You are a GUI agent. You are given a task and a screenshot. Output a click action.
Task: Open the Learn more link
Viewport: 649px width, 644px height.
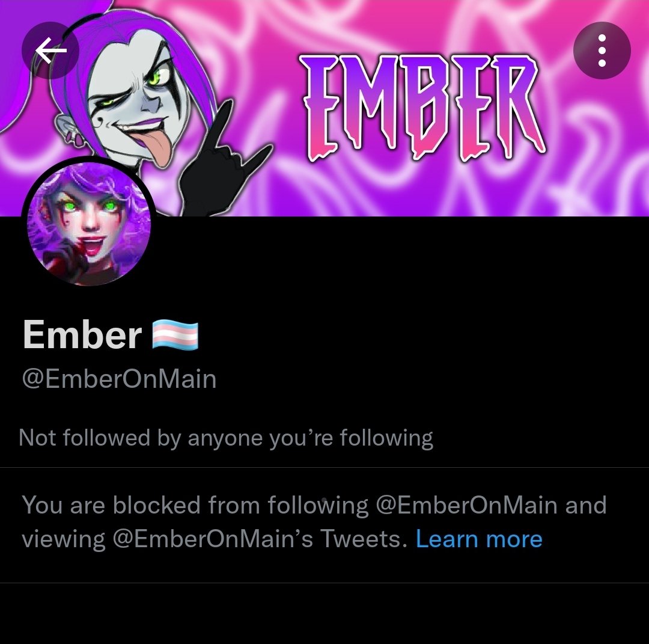(x=479, y=539)
